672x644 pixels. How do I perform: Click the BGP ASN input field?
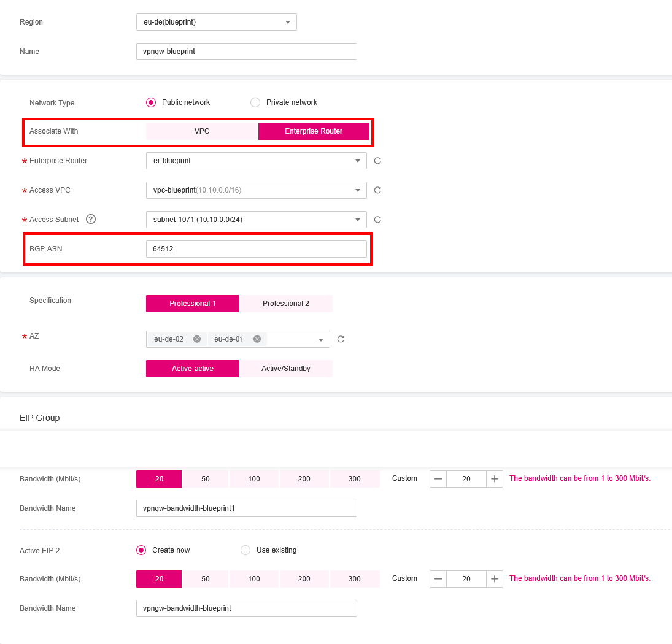coord(256,249)
